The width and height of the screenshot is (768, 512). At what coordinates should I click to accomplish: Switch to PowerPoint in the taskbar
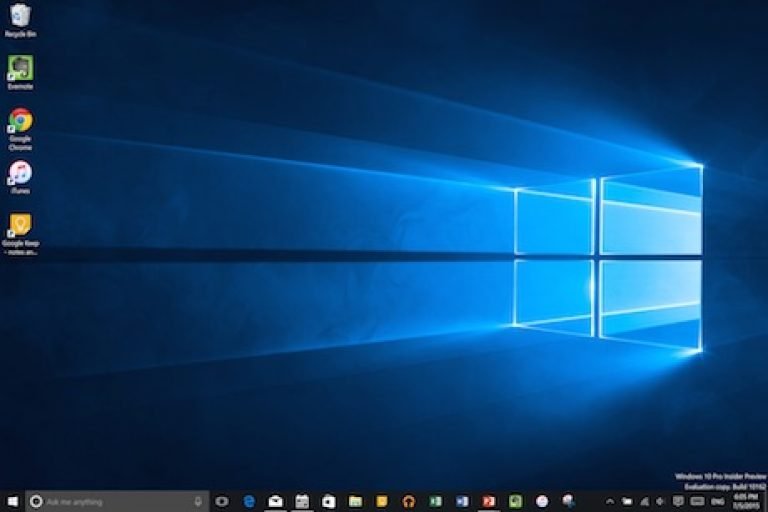(489, 501)
